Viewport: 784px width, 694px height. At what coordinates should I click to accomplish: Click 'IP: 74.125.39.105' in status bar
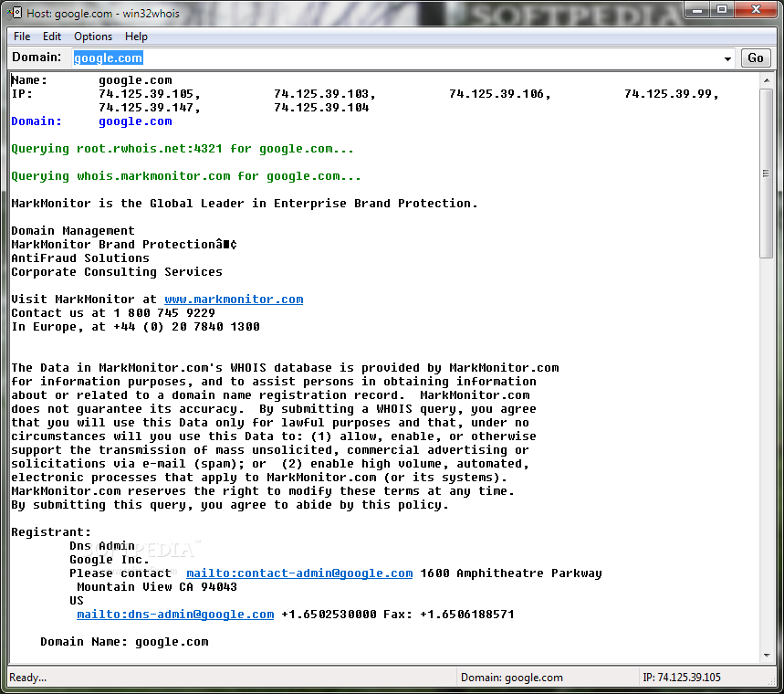tap(682, 678)
